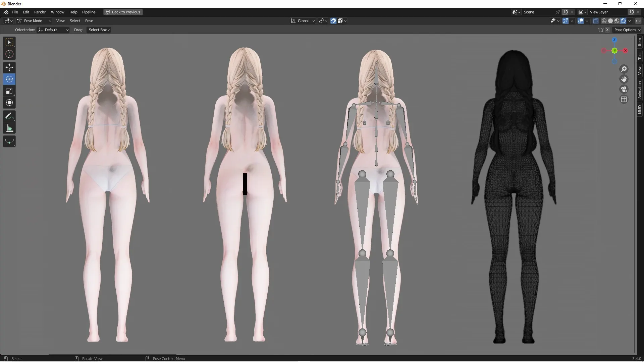Select the Move tool

pos(9,67)
